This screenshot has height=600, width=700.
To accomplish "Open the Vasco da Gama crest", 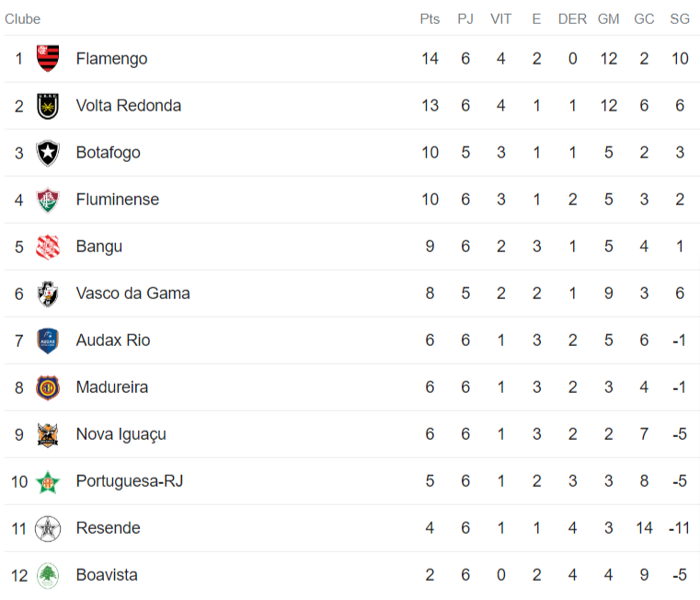I will [48, 294].
